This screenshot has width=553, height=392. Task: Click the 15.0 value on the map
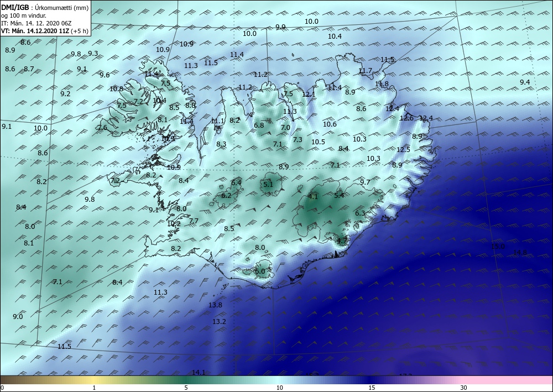tap(498, 247)
